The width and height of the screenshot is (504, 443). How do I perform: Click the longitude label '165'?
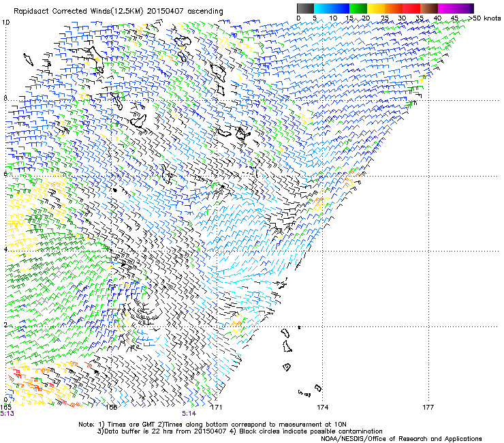(x=6, y=408)
